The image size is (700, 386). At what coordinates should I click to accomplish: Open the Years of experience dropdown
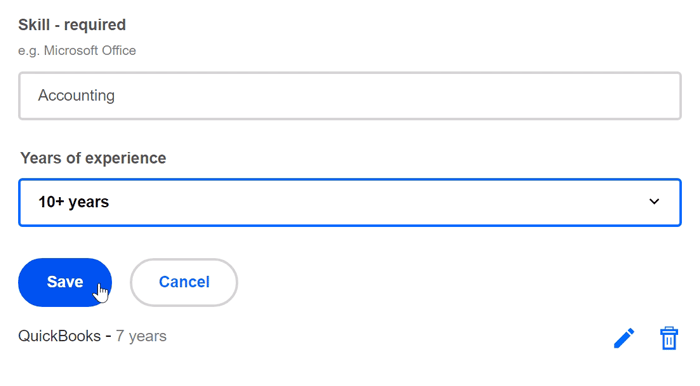[350, 202]
